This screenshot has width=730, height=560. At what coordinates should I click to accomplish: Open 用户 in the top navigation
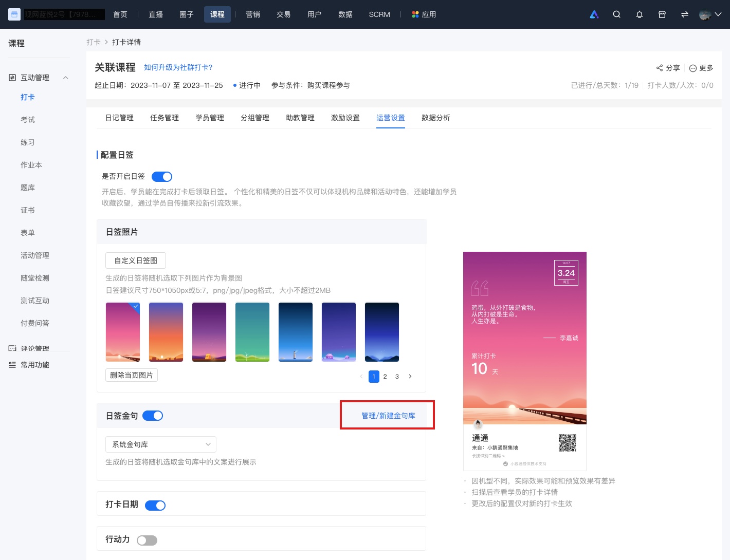[315, 14]
